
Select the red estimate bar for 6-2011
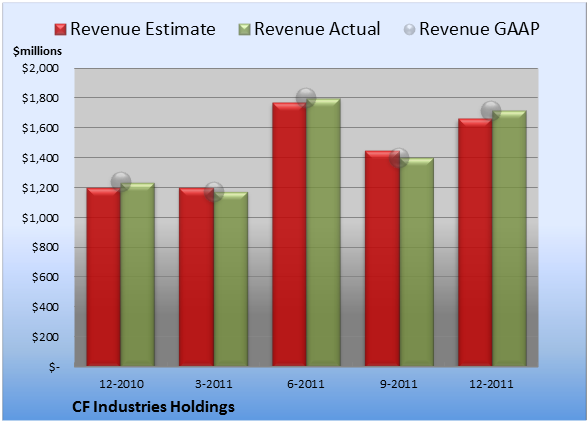coord(289,234)
